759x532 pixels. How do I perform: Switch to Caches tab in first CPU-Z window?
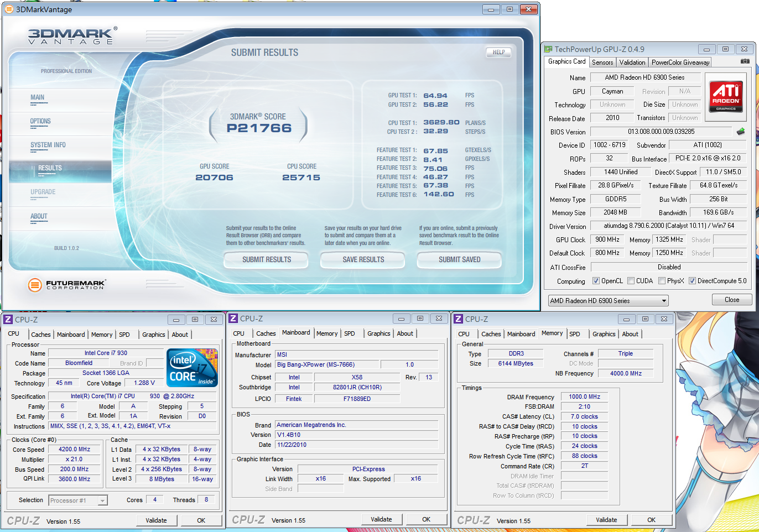pyautogui.click(x=41, y=335)
